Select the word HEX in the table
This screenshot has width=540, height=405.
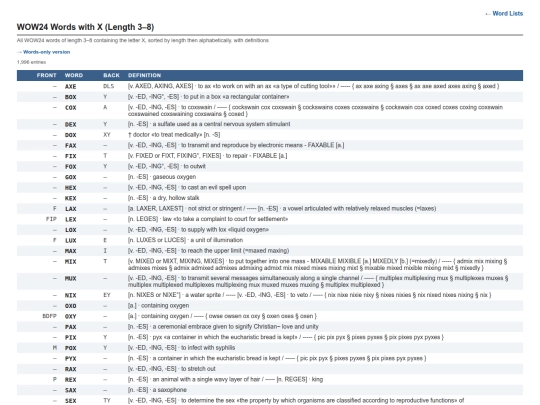[x=71, y=188]
